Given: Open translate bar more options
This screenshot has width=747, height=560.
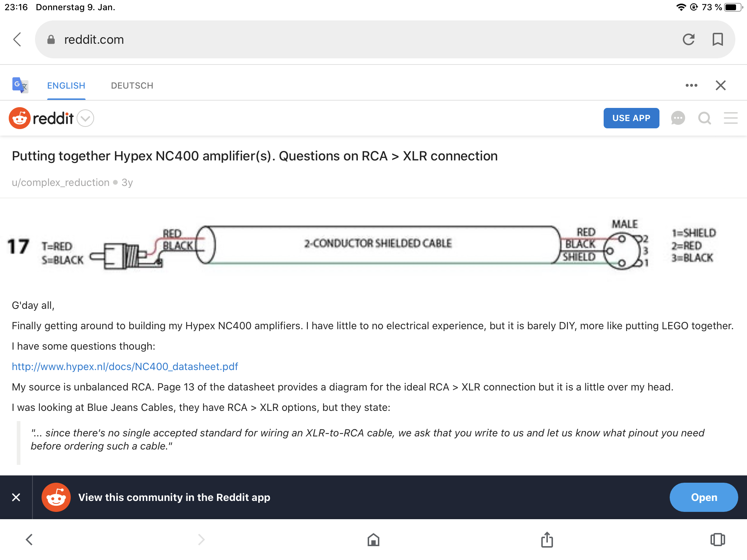Looking at the screenshot, I should 691,85.
